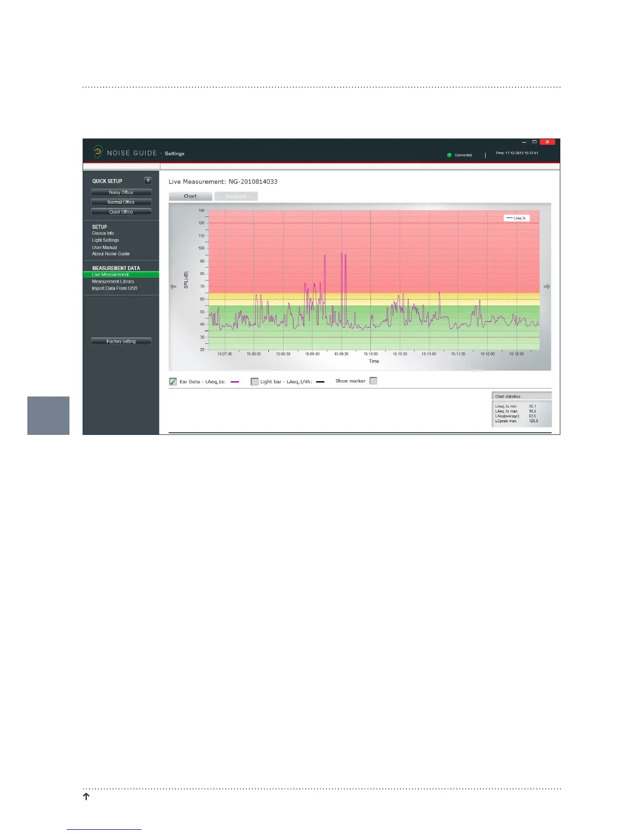This screenshot has width=644, height=834.
Task: Apply the Noisy Office quick setup
Action: click(x=121, y=193)
